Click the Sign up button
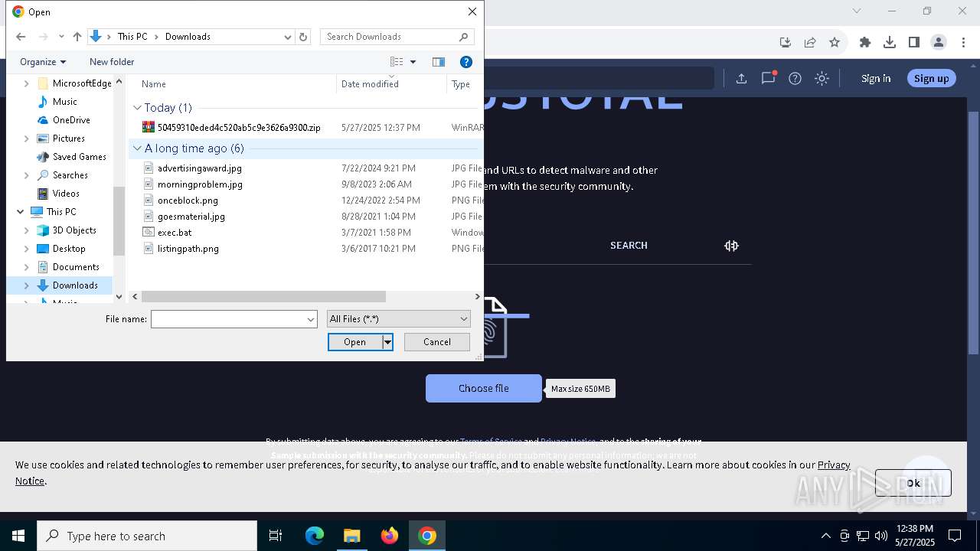Image resolution: width=980 pixels, height=551 pixels. click(931, 78)
